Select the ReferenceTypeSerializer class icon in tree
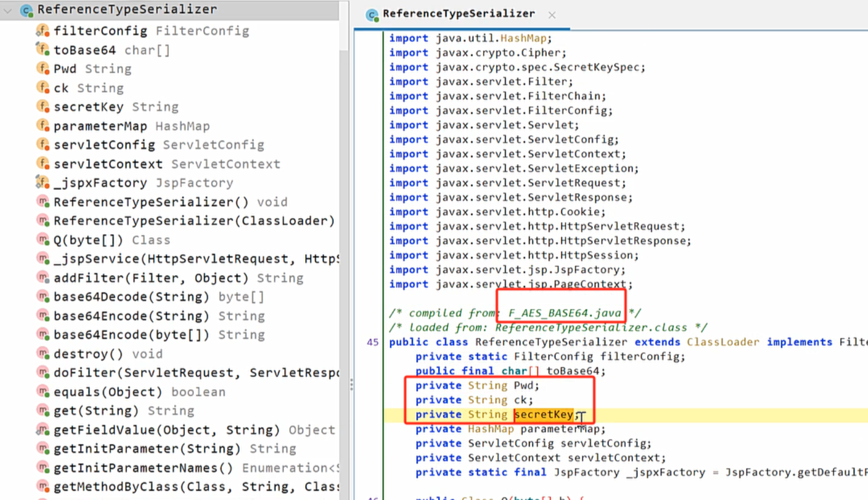Screen dimensions: 868x500 click(26, 10)
